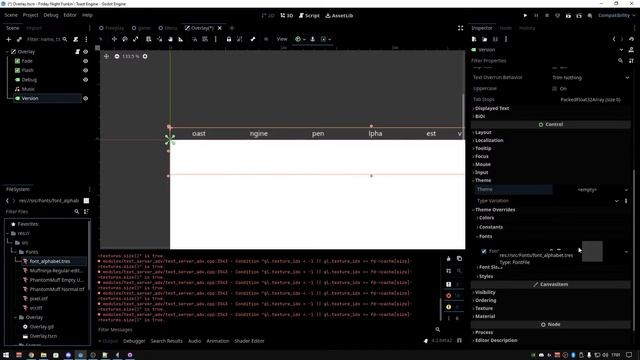Screen dimensions: 640x360
Task: Pause the running project
Action: [536, 16]
